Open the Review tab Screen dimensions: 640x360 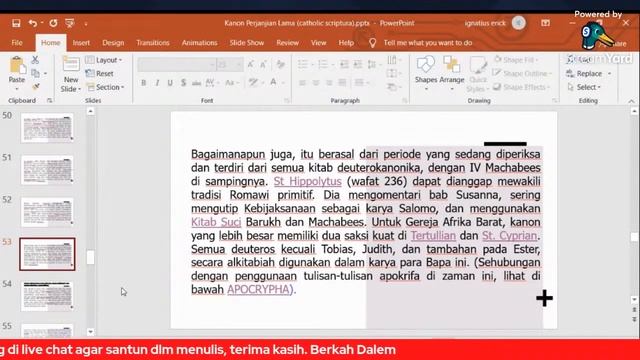pos(287,43)
